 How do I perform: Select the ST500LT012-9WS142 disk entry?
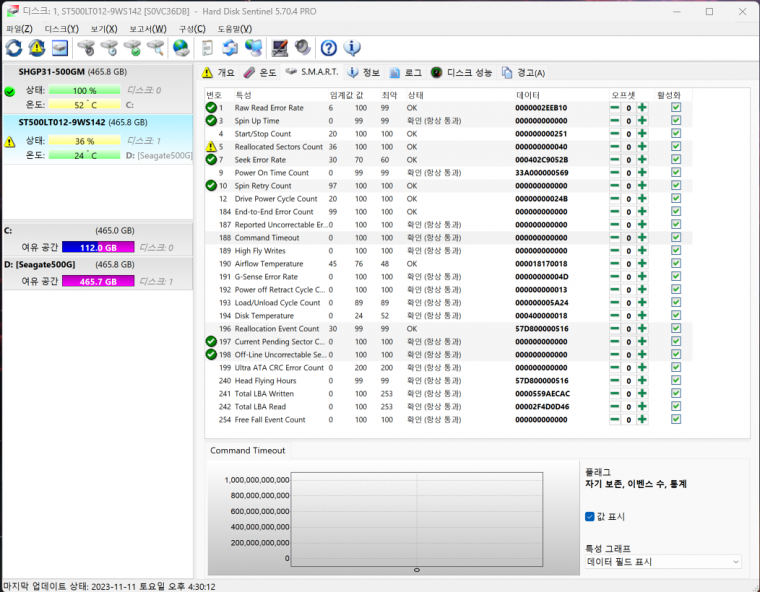(98, 139)
